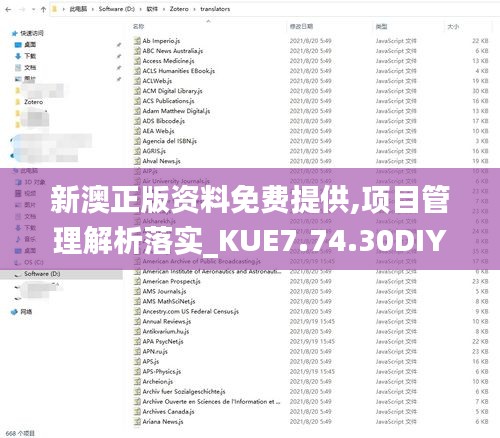500x438 pixels.
Task: Click the downloads folder icon in quick access
Action: pyautogui.click(x=18, y=56)
